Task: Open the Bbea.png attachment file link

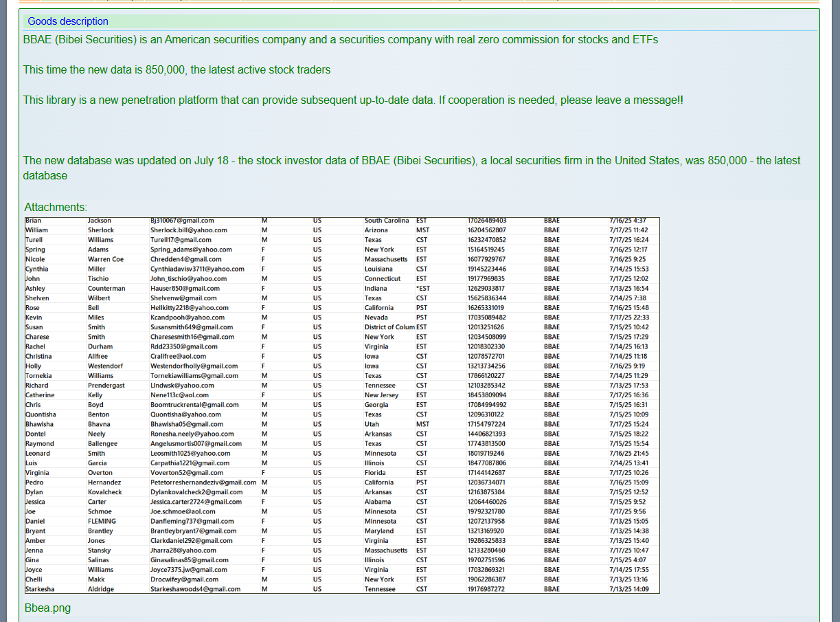Action: [x=47, y=608]
